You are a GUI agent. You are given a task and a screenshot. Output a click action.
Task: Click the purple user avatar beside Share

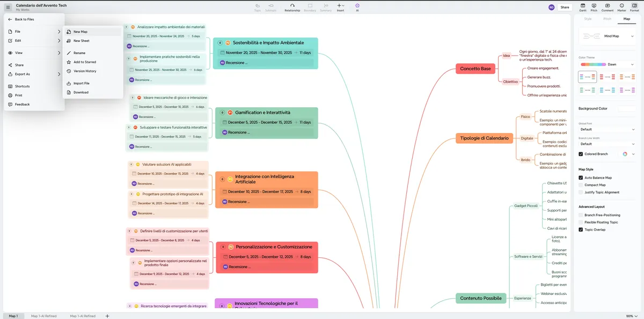click(551, 7)
